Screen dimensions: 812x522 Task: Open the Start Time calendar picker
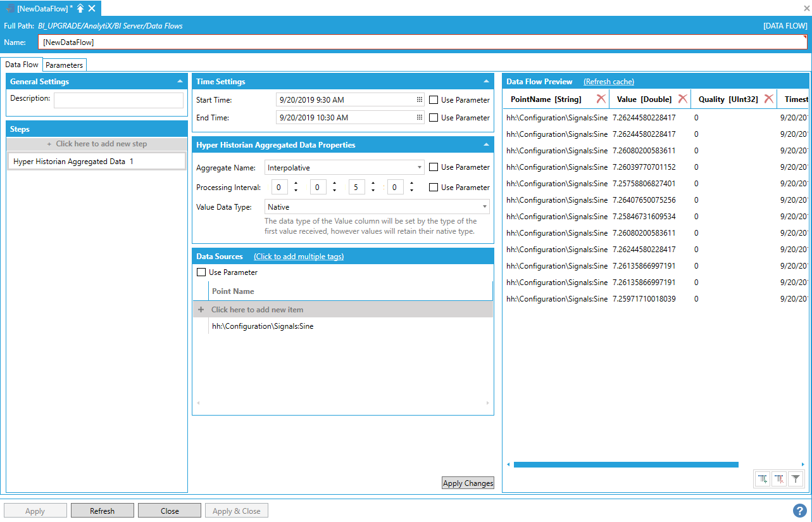tap(419, 100)
